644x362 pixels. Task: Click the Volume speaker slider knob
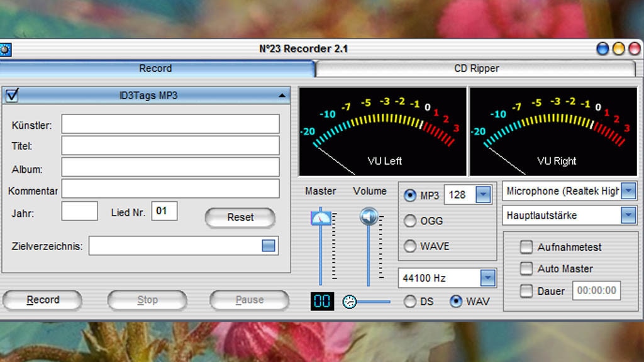(369, 217)
